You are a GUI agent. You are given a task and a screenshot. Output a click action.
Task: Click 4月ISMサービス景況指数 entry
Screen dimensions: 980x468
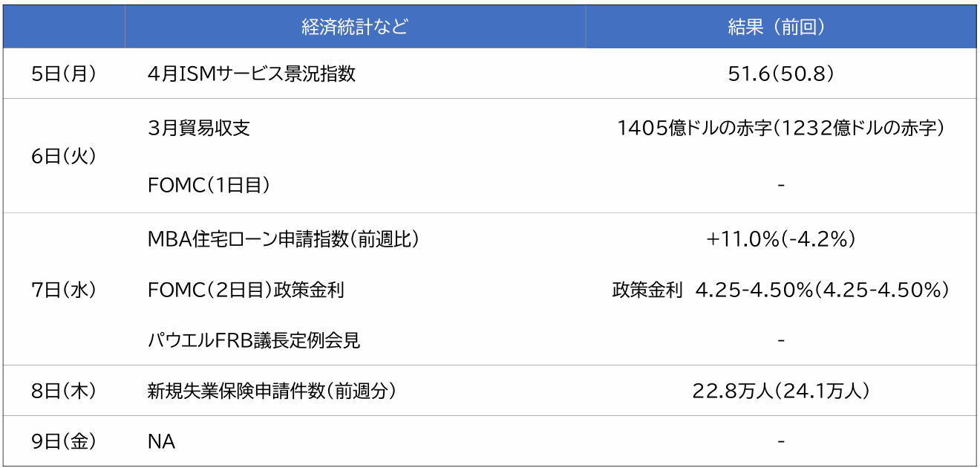252,74
